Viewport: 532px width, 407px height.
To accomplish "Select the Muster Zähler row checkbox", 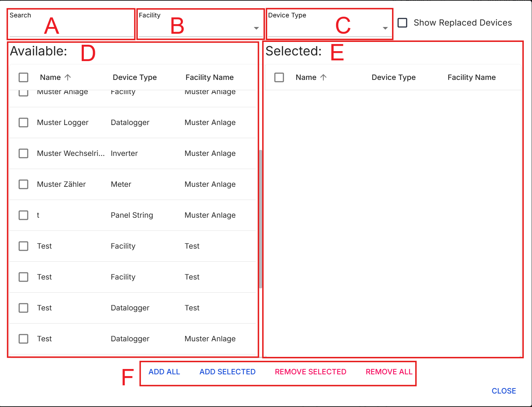I will pos(23,184).
